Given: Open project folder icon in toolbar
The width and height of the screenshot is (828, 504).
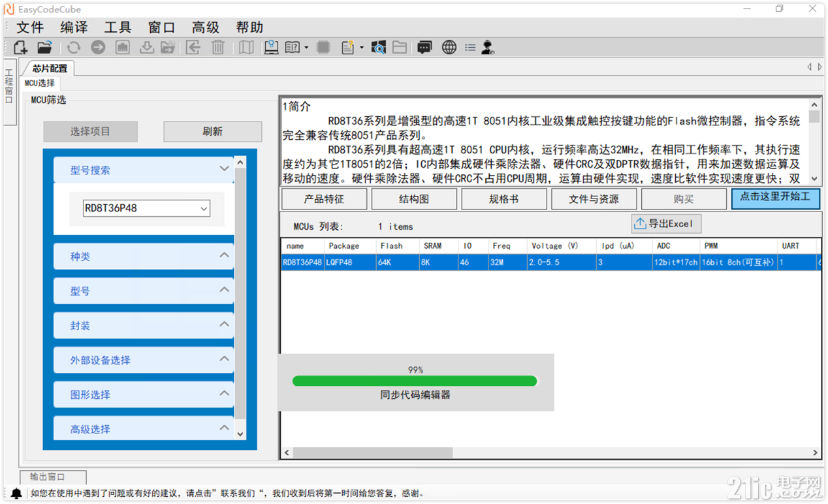Looking at the screenshot, I should [x=44, y=47].
